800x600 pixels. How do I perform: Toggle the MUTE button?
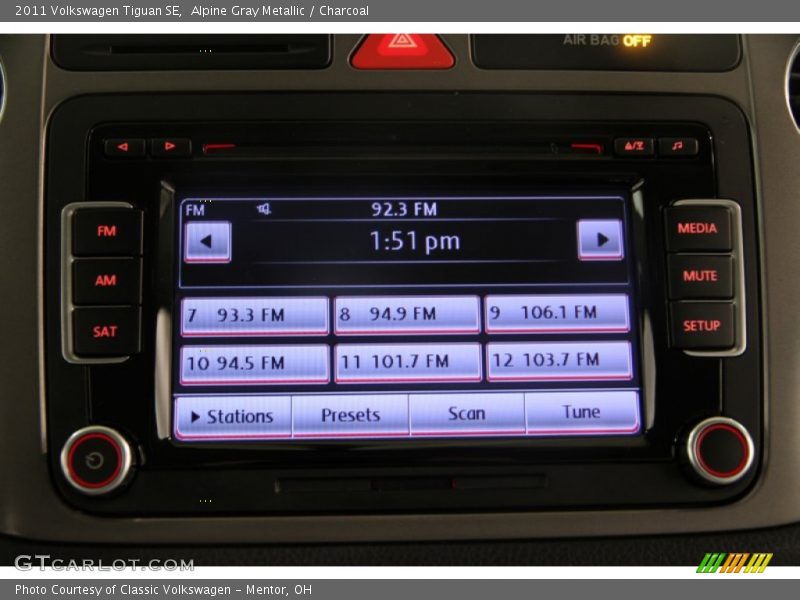pos(700,276)
